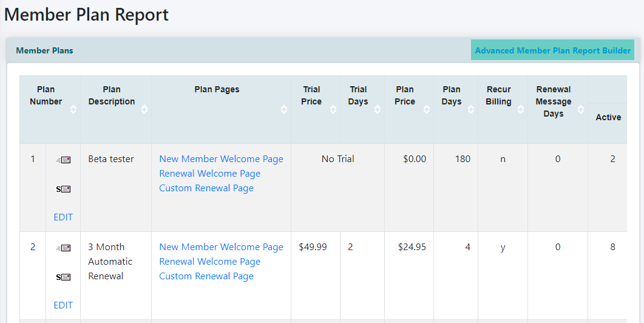The width and height of the screenshot is (644, 323).
Task: Sort by Plan Description using sort arrows
Action: coord(144,109)
